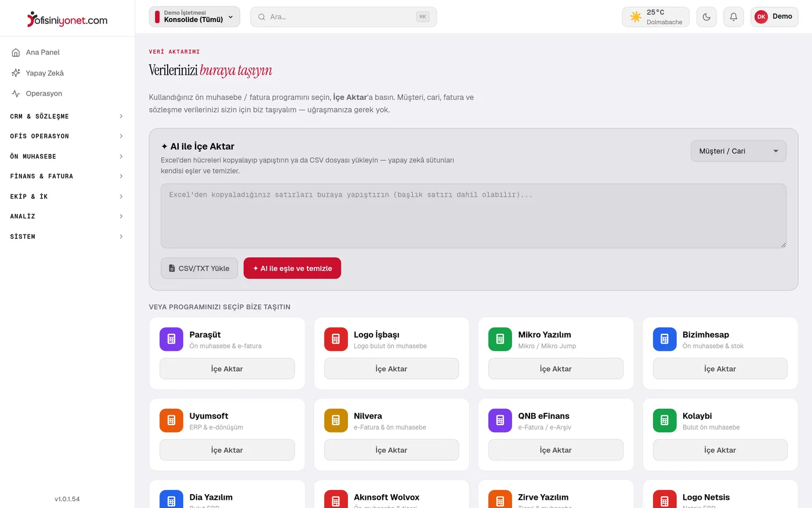Click İçe Aktar under Kolaybi
Viewport: 812px width, 508px height.
pyautogui.click(x=720, y=450)
